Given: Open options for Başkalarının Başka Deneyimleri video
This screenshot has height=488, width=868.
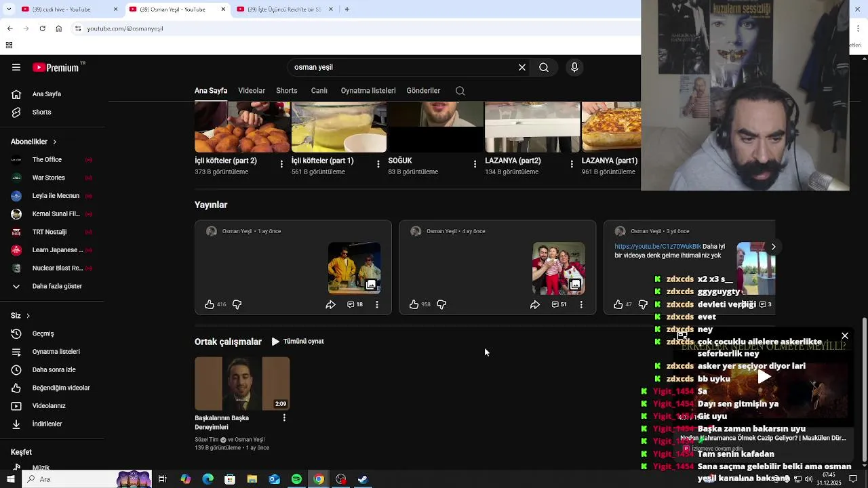Looking at the screenshot, I should pyautogui.click(x=284, y=418).
